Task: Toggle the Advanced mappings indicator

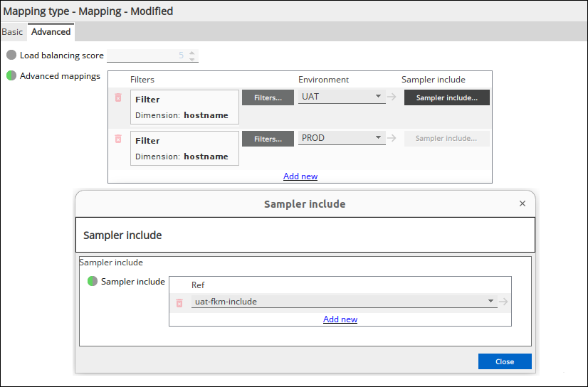Action: (11, 76)
